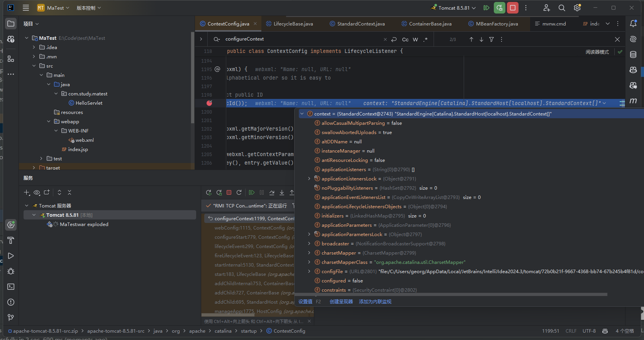This screenshot has height=340, width=644.
Task: Open the Debug bug tool window
Action: point(11,271)
